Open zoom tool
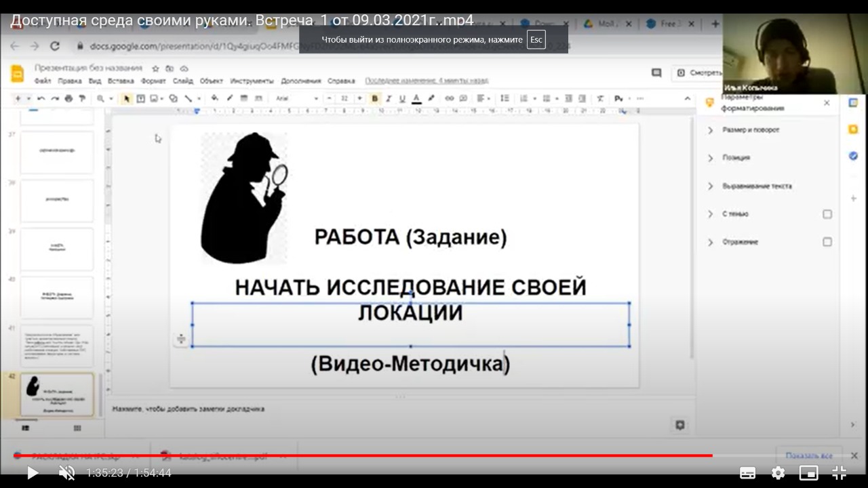868x488 pixels. click(x=100, y=98)
